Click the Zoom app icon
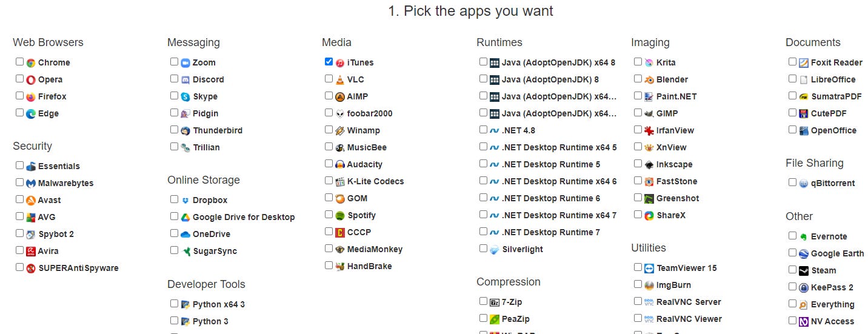The height and width of the screenshot is (334, 868). pyautogui.click(x=185, y=62)
